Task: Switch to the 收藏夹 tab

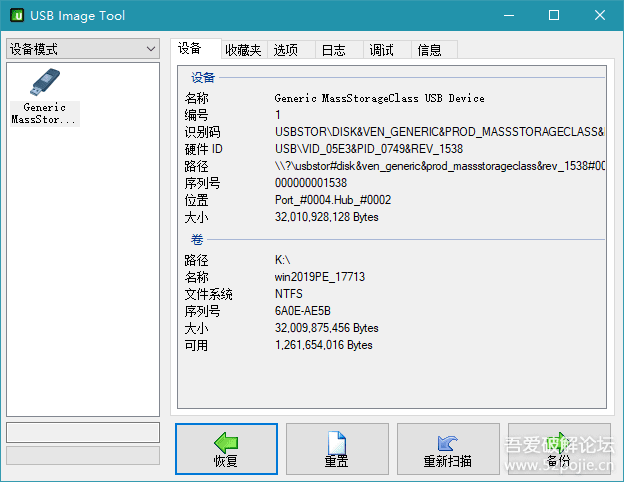Action: point(243,50)
